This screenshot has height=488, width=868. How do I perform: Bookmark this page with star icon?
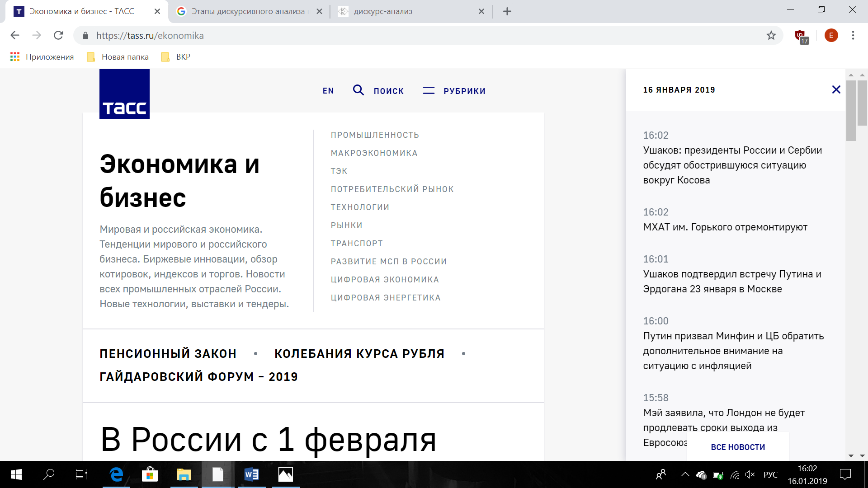coord(771,35)
